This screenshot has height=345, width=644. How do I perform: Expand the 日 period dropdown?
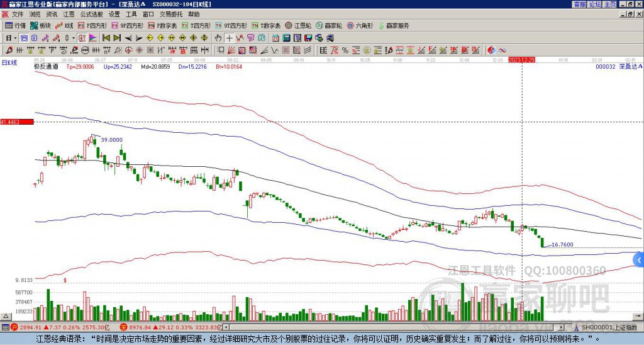(16, 38)
